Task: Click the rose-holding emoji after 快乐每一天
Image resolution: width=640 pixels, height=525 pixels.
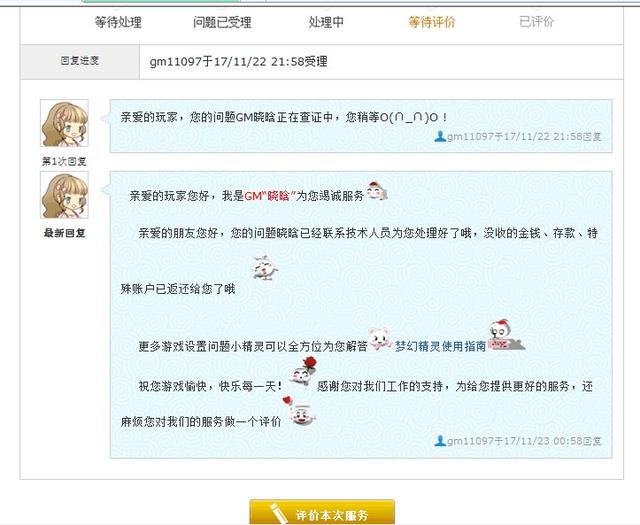Action: click(303, 371)
